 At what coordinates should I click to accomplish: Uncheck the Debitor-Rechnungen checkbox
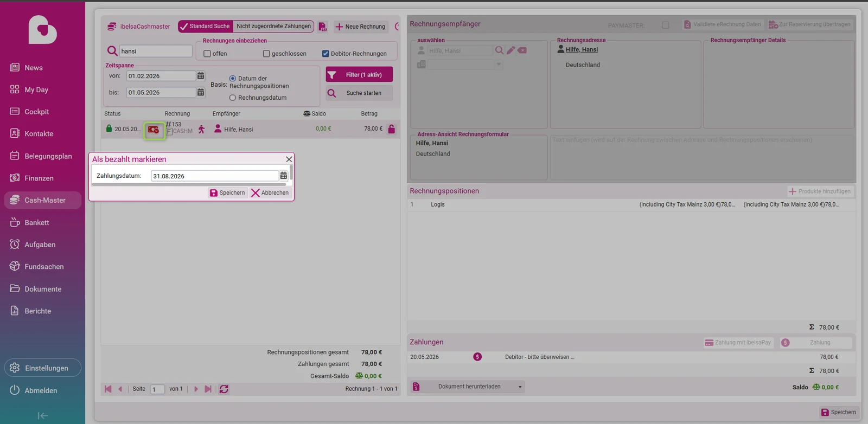[x=325, y=54]
